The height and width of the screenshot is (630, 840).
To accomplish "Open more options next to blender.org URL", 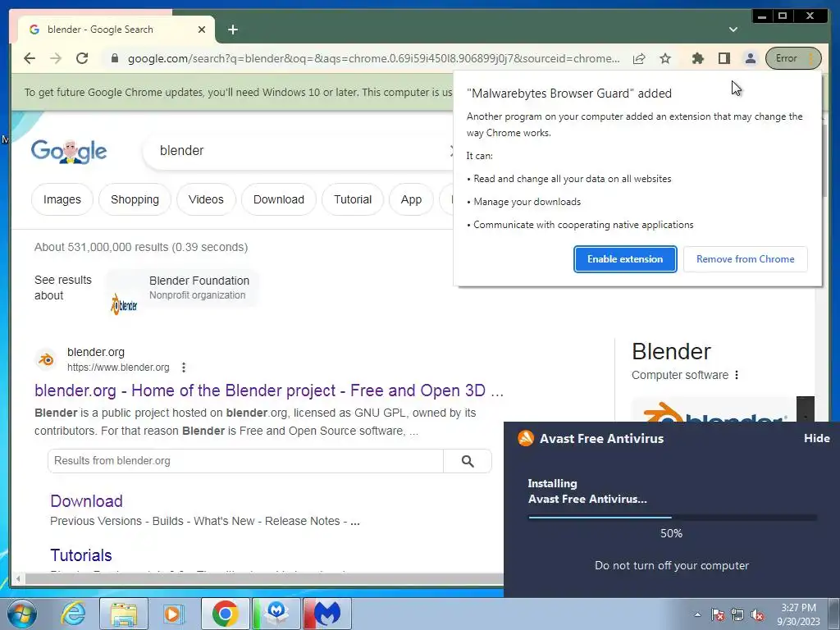I will [184, 367].
